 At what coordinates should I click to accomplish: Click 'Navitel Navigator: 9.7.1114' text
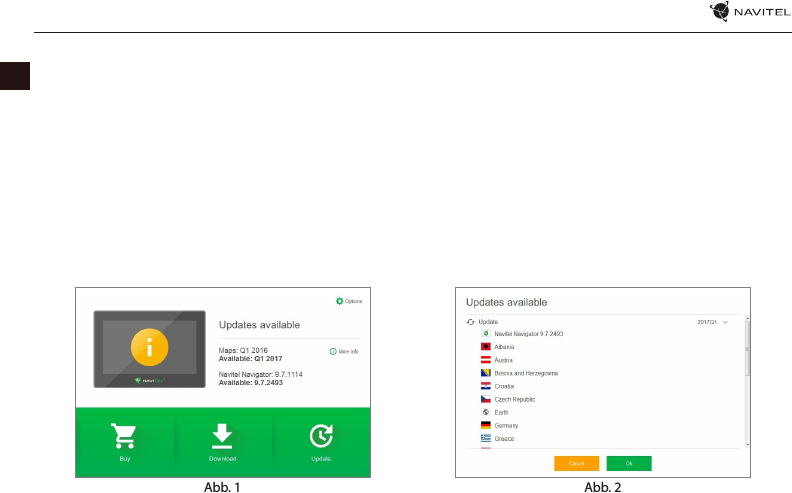tap(261, 374)
